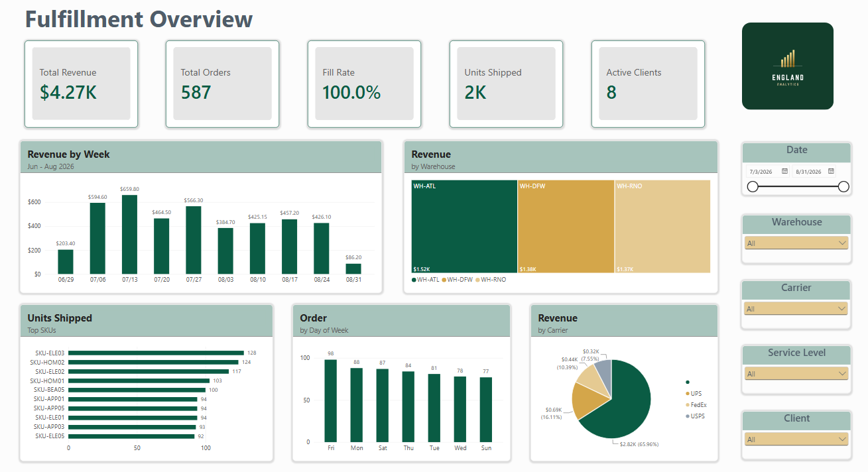Screen dimensions: 868x472
Task: Select the Thu orders bar
Action: (x=408, y=406)
